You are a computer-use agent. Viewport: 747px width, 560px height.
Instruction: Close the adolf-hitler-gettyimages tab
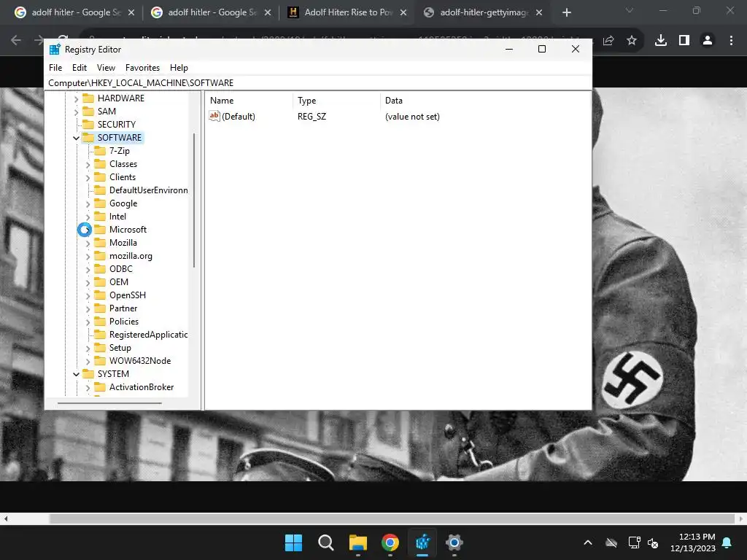(x=539, y=12)
